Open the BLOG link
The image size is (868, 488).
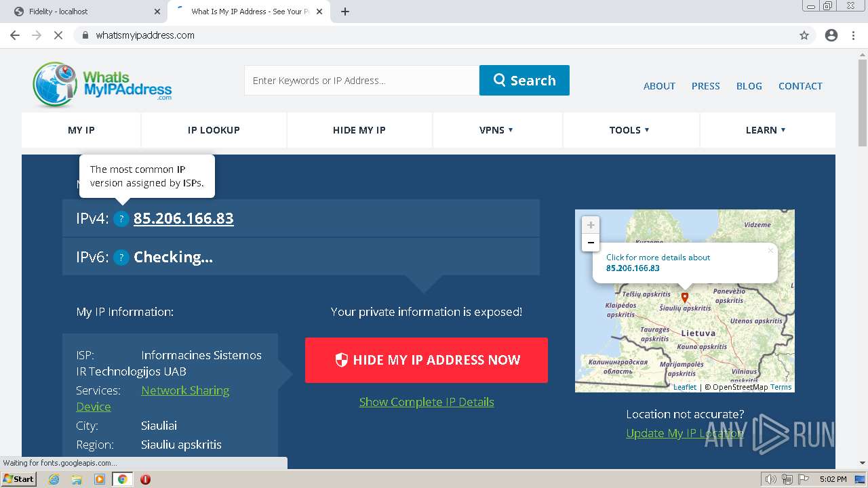pos(749,86)
